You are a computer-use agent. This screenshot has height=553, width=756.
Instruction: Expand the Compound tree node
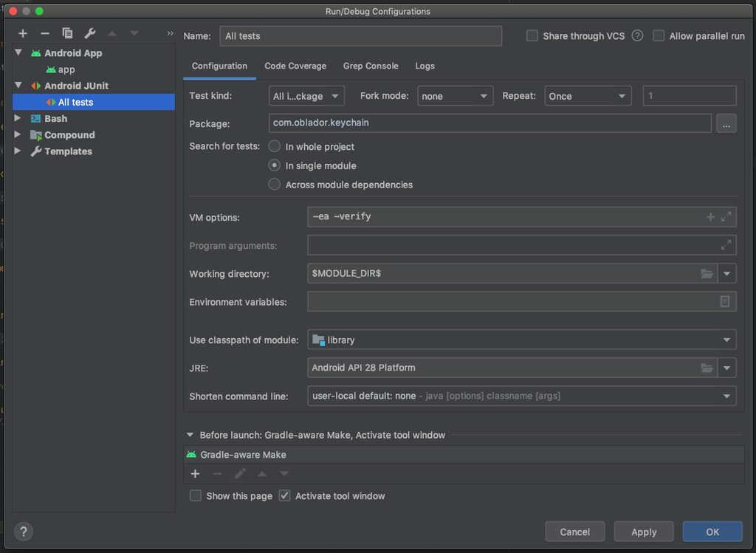(x=18, y=134)
